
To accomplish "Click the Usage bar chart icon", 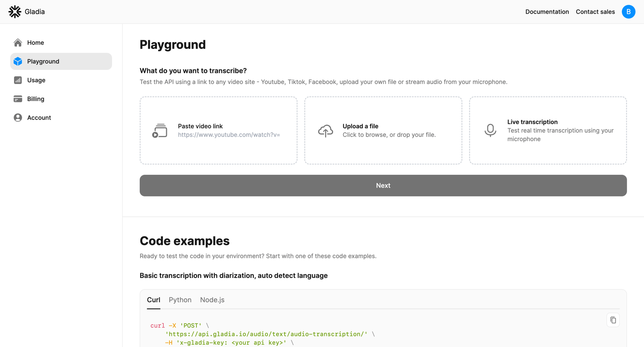I will point(18,80).
